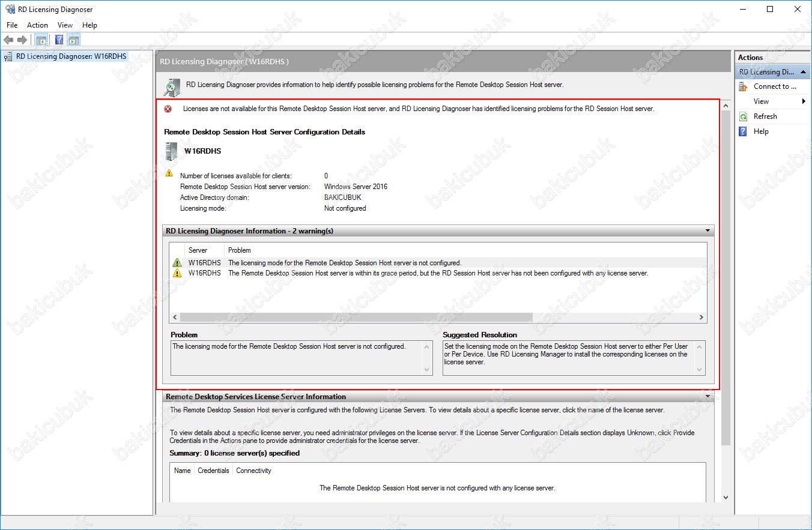
Task: Open the Action menu
Action: (x=37, y=25)
